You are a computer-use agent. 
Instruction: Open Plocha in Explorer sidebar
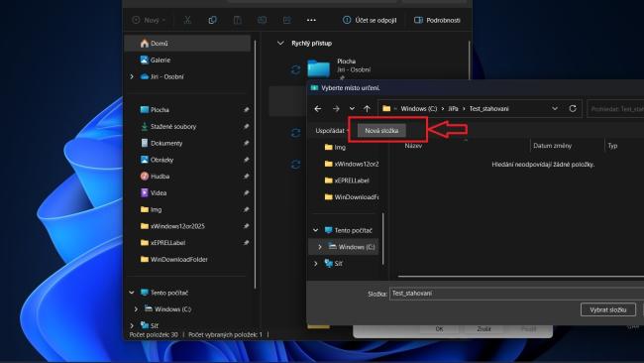(x=155, y=110)
